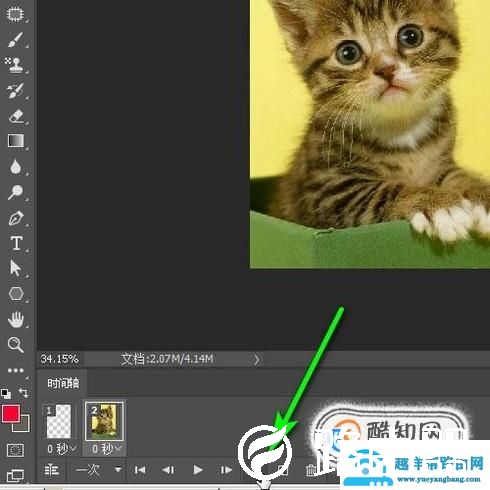490x490 pixels.
Task: Select the Hand tool
Action: coord(15,319)
